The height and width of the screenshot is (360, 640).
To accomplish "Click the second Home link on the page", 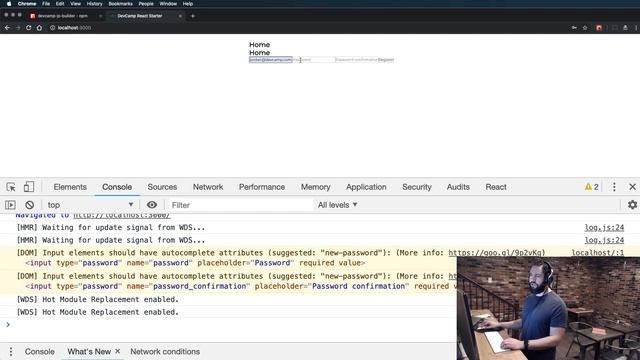I will pyautogui.click(x=260, y=53).
